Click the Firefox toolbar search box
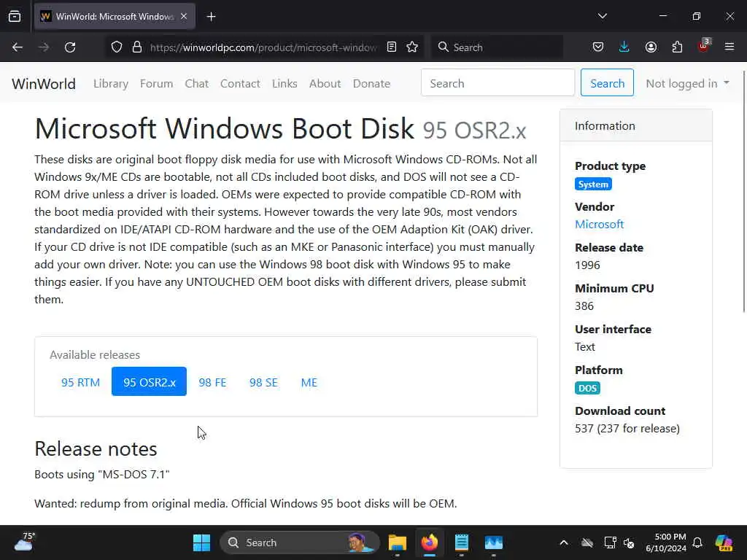 pyautogui.click(x=497, y=47)
